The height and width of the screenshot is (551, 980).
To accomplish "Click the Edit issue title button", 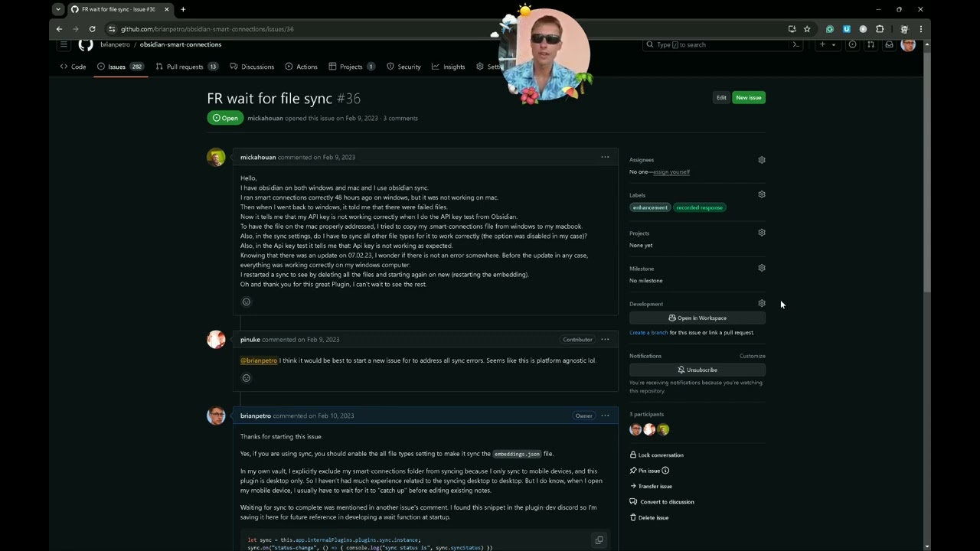I will point(721,97).
